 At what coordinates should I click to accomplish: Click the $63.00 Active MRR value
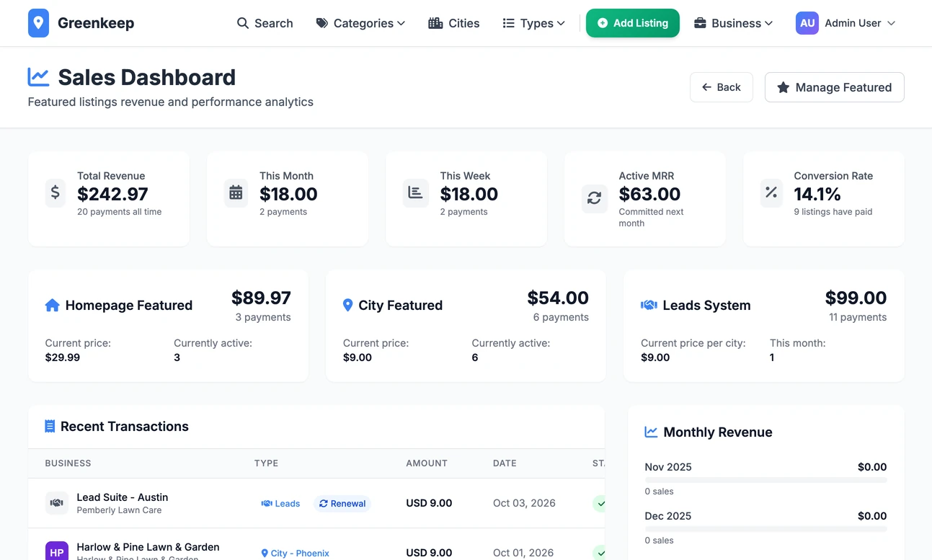(649, 194)
